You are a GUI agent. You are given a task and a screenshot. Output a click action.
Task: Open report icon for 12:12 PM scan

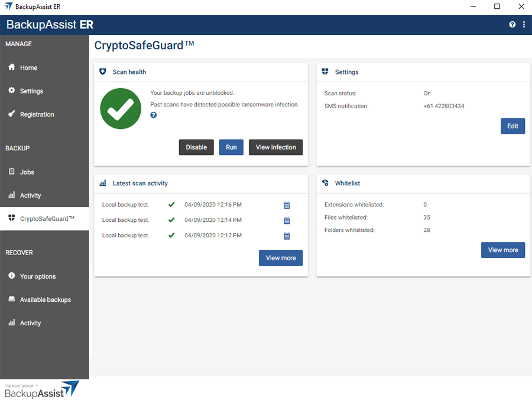pos(287,236)
